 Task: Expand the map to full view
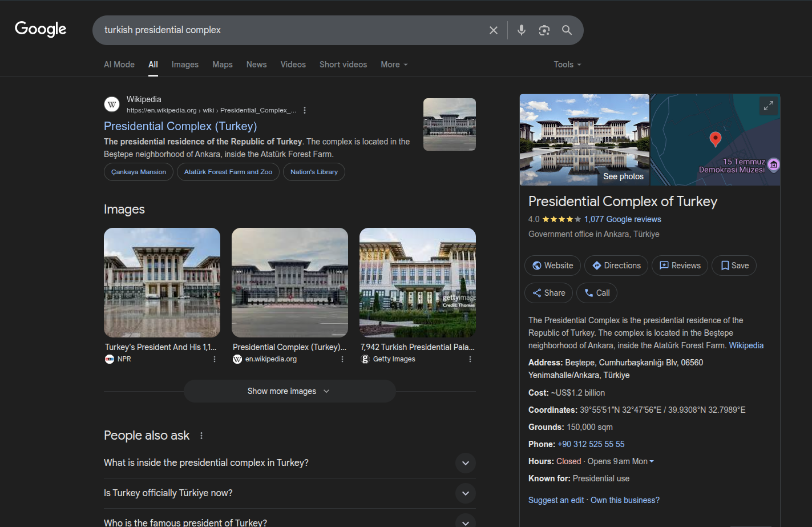pyautogui.click(x=769, y=106)
